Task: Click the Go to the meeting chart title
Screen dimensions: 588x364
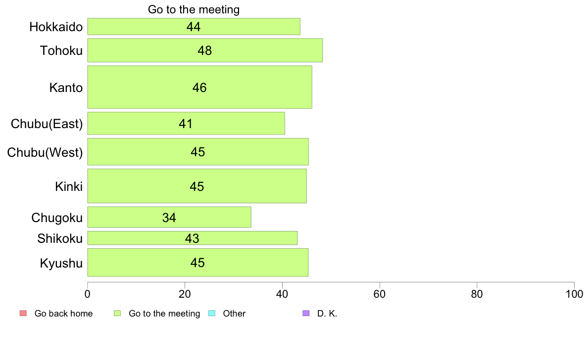Action: [194, 9]
